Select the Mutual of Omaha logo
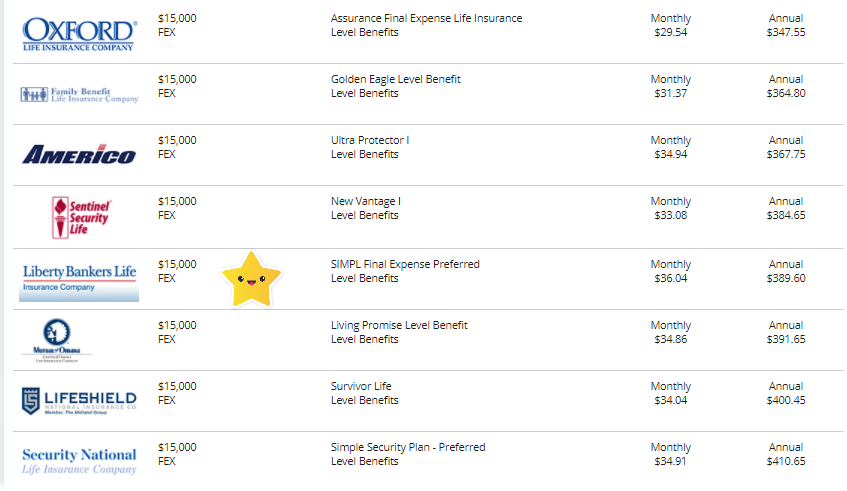Screen dimensions: 847x491 click(x=56, y=340)
